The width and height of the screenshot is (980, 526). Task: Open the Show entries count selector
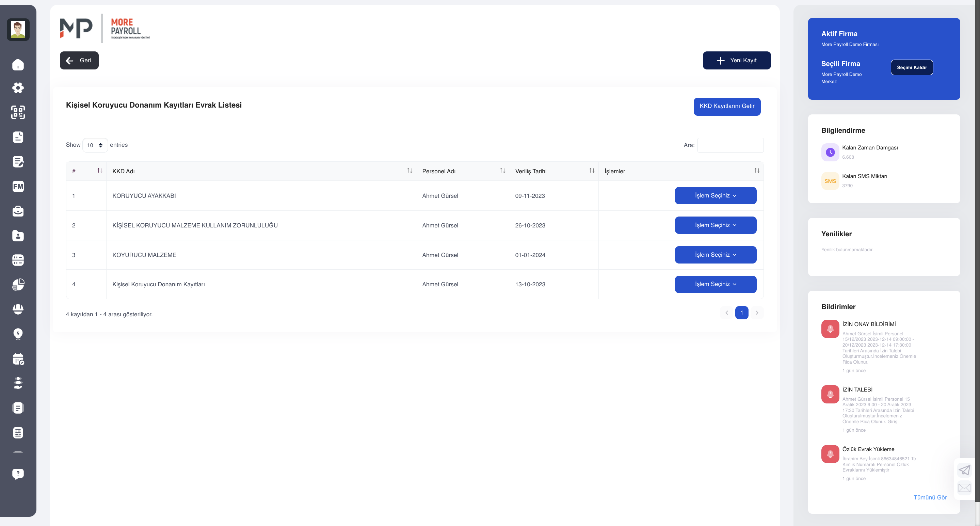tap(95, 145)
